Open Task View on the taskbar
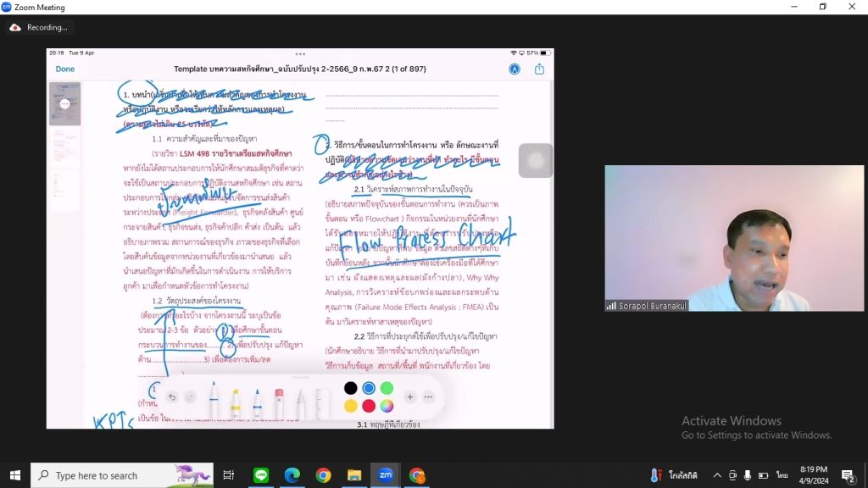The image size is (868, 488). tap(228, 475)
